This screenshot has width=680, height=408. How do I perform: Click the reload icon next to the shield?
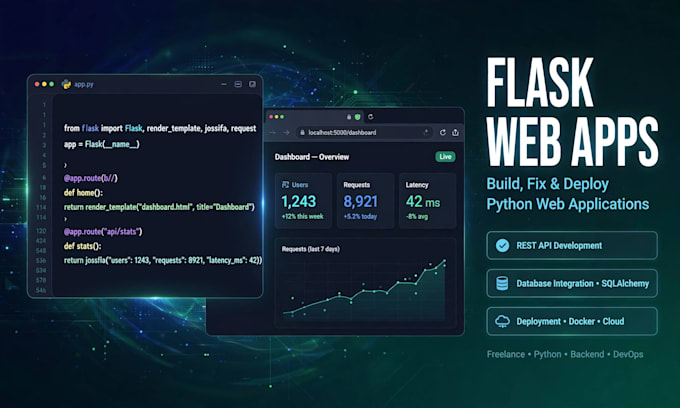tap(370, 117)
